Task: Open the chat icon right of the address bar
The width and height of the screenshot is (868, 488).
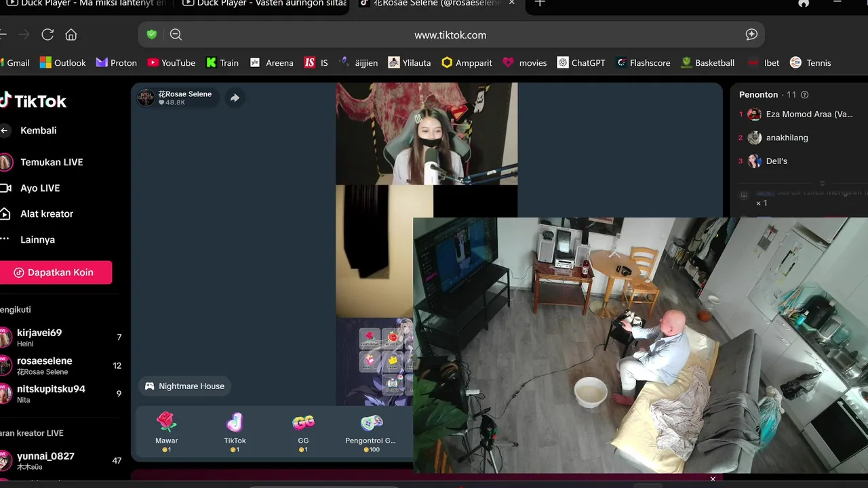Action: pos(751,35)
